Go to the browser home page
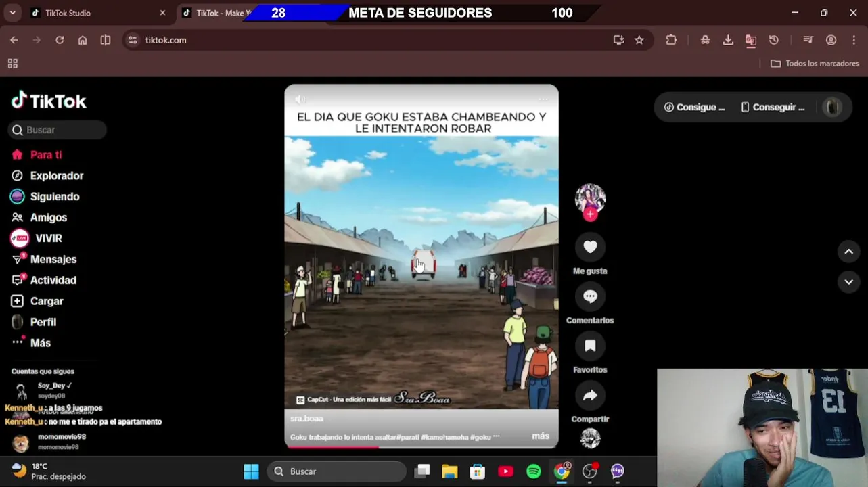 coord(83,40)
